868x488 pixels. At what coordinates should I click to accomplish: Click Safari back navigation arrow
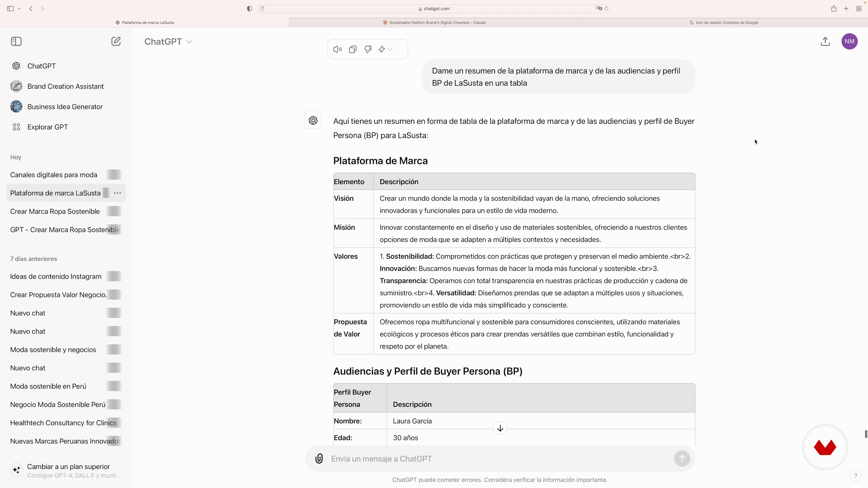click(31, 8)
